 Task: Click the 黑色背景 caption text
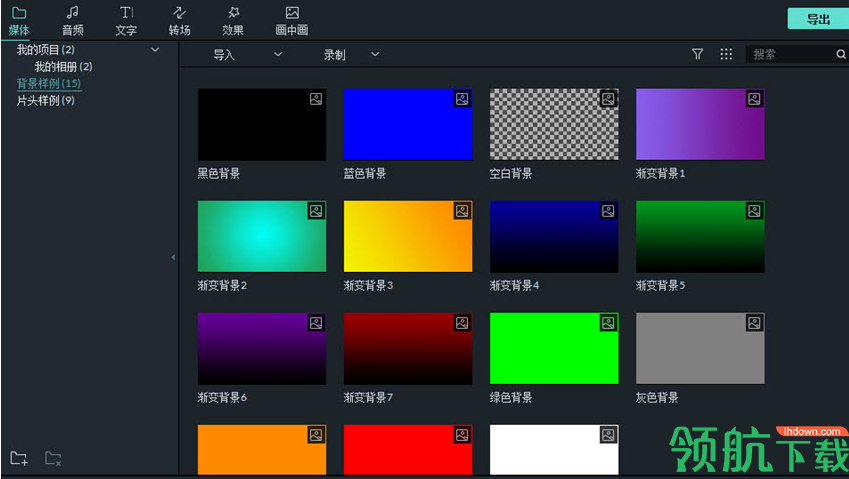click(219, 174)
